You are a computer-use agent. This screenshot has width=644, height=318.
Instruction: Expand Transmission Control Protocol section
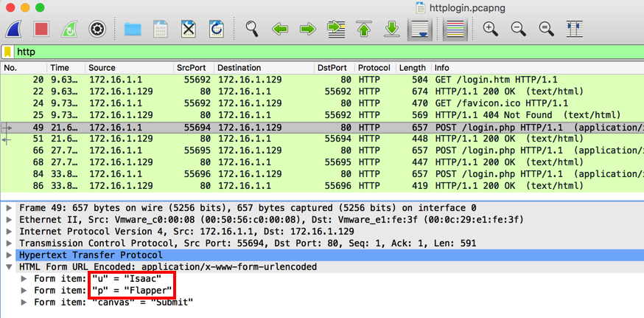coord(9,243)
